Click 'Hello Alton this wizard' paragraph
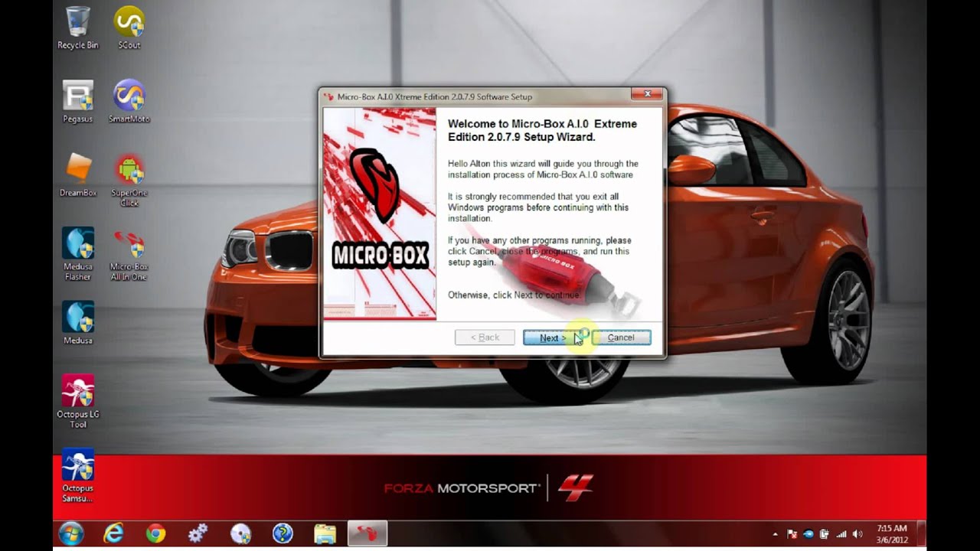The width and height of the screenshot is (980, 551). click(543, 169)
